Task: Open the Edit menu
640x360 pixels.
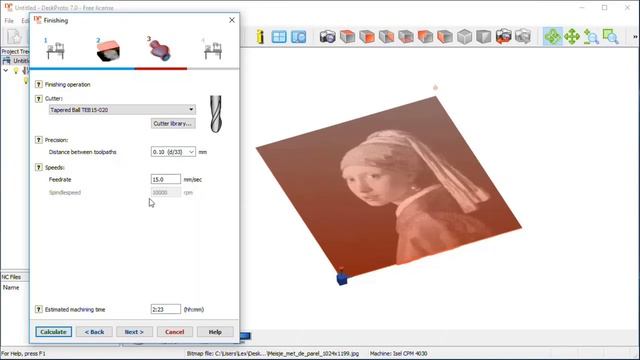Action: pyautogui.click(x=25, y=20)
